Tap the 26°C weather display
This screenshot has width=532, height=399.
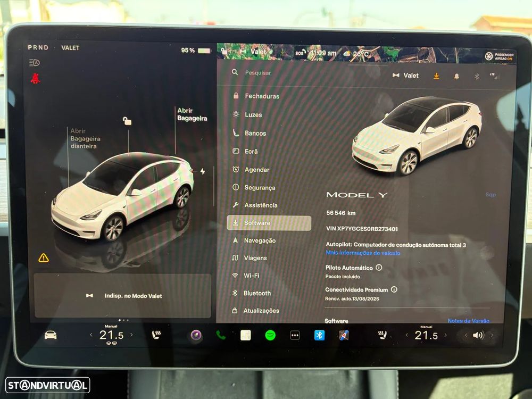click(x=356, y=54)
